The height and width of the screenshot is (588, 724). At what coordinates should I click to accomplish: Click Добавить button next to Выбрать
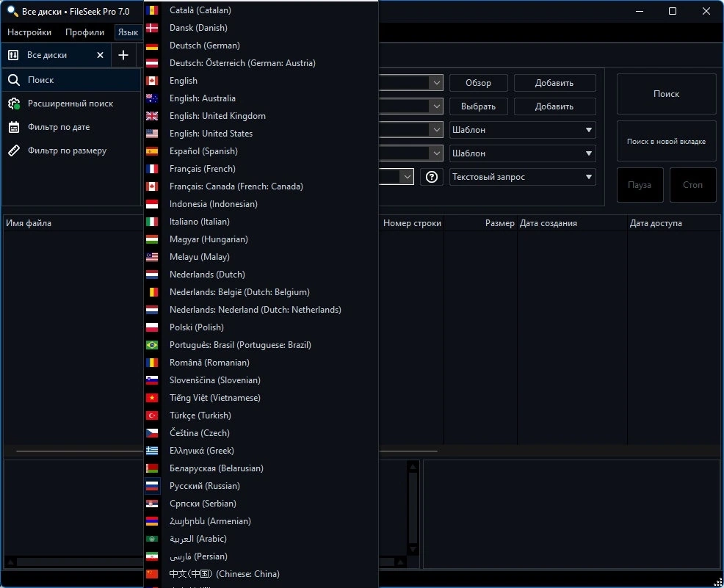(554, 106)
